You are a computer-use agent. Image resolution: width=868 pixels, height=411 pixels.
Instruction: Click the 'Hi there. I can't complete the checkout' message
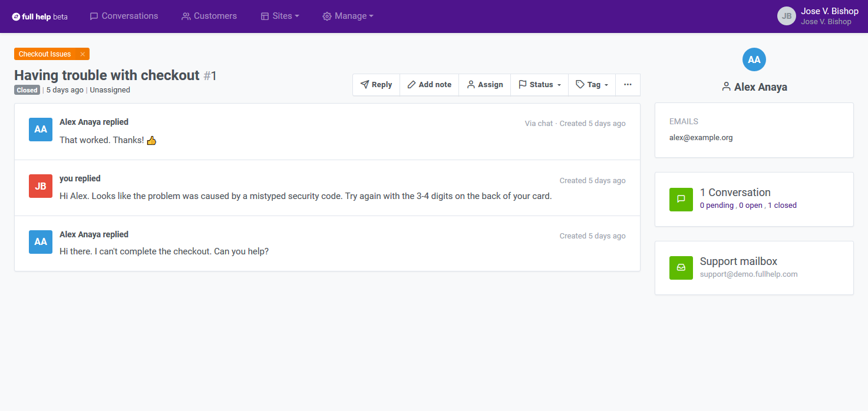(164, 251)
